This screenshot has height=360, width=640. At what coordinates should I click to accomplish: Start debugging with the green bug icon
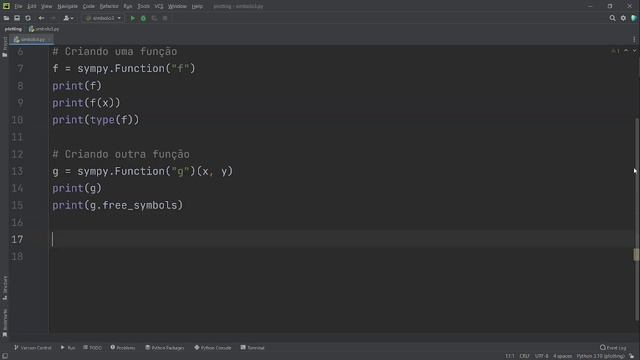(x=143, y=18)
